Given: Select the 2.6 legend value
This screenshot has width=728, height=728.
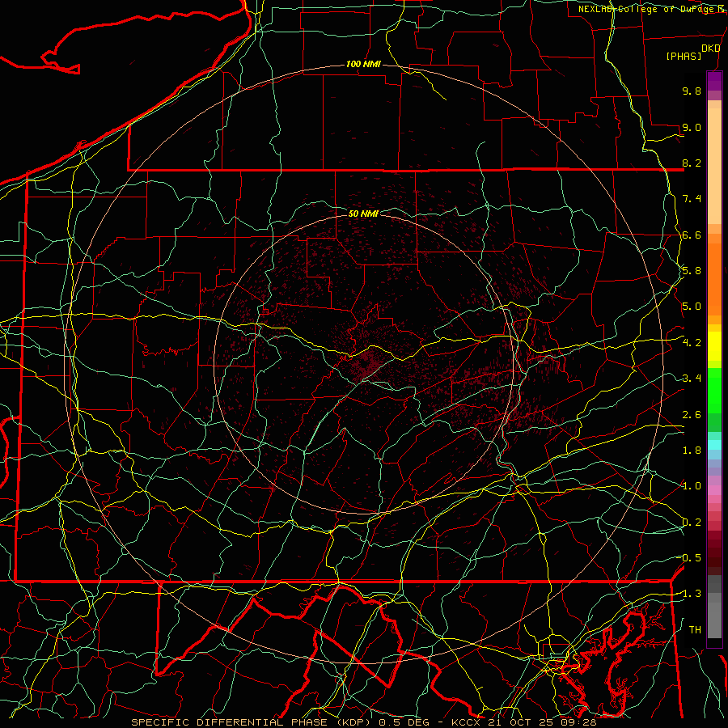Looking at the screenshot, I should click(692, 415).
